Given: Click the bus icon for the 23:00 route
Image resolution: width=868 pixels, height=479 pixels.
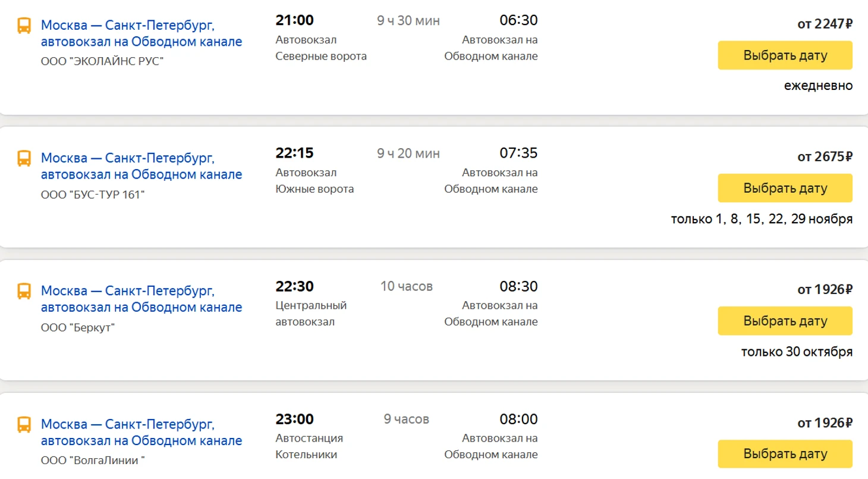Looking at the screenshot, I should pos(24,424).
